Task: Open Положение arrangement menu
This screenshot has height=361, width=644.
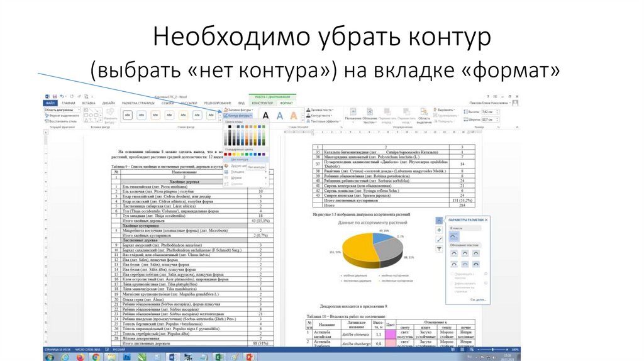Action: coord(353,116)
